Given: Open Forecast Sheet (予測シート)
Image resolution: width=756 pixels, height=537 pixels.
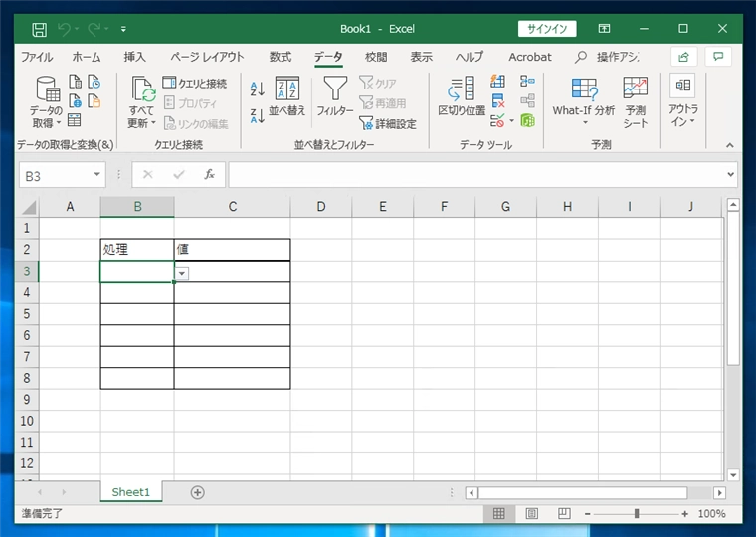Looking at the screenshot, I should pyautogui.click(x=635, y=101).
